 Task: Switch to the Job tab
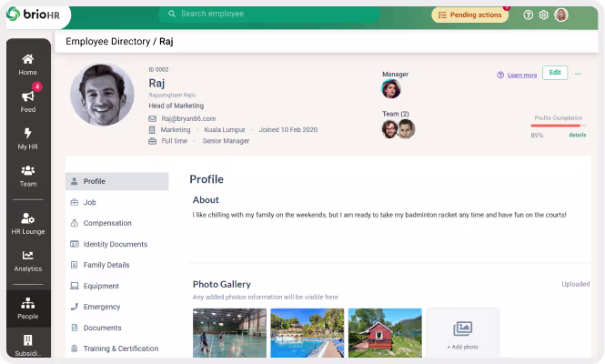89,202
